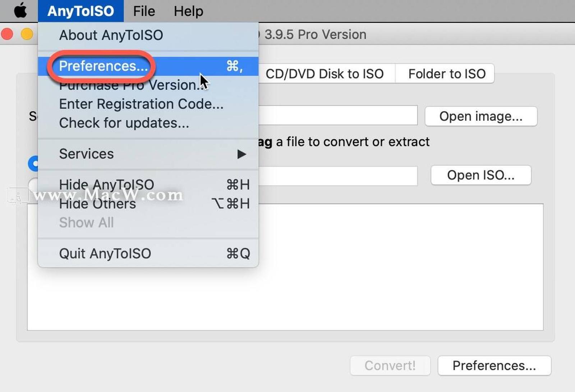Switch to CD/DVD Disk to ISO tab
Image resolution: width=575 pixels, height=392 pixels.
coord(325,74)
